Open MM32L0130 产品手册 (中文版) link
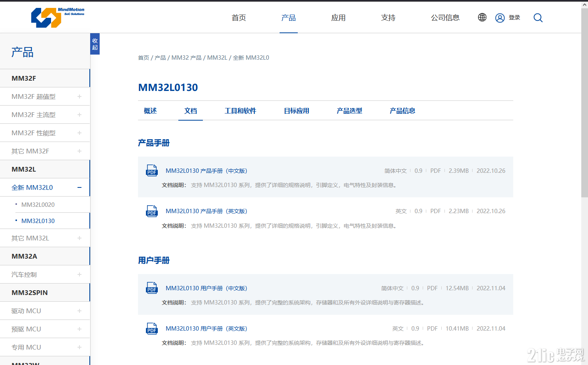 pyautogui.click(x=206, y=171)
